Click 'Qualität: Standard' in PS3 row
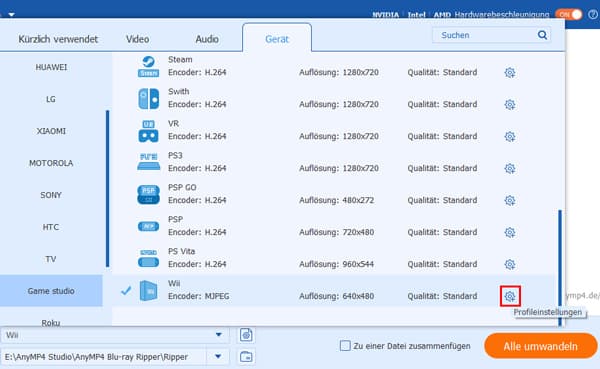The image size is (600, 369). coord(442,168)
